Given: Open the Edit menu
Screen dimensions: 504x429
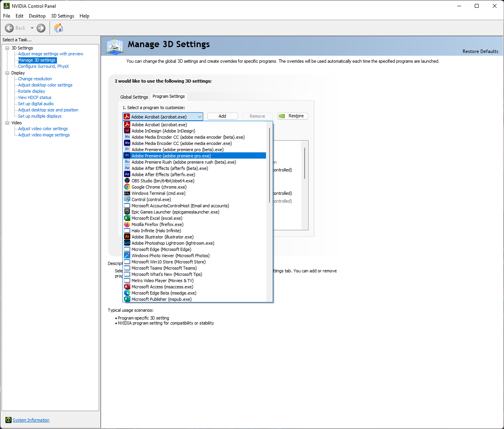Looking at the screenshot, I should pos(20,16).
